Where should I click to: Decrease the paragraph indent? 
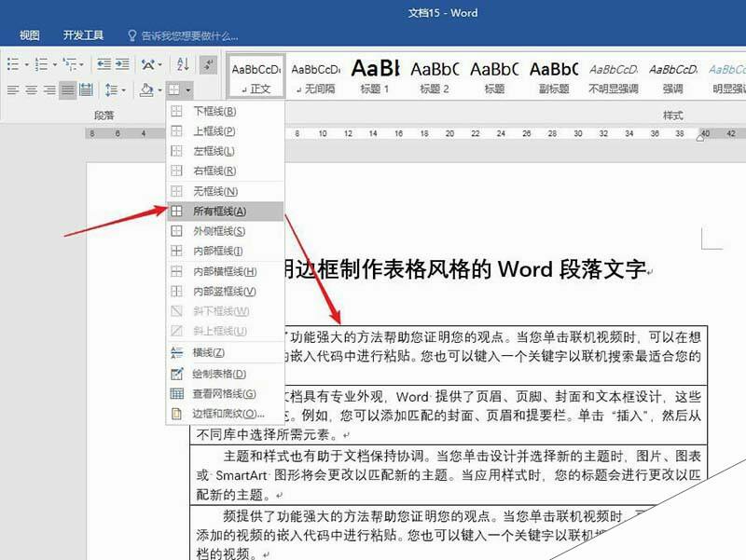coord(104,64)
